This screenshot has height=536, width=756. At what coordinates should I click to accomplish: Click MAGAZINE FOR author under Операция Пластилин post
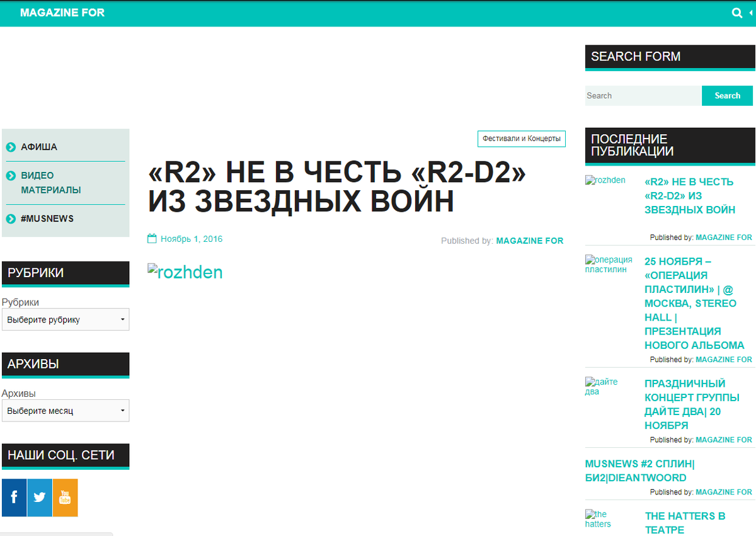(x=724, y=360)
